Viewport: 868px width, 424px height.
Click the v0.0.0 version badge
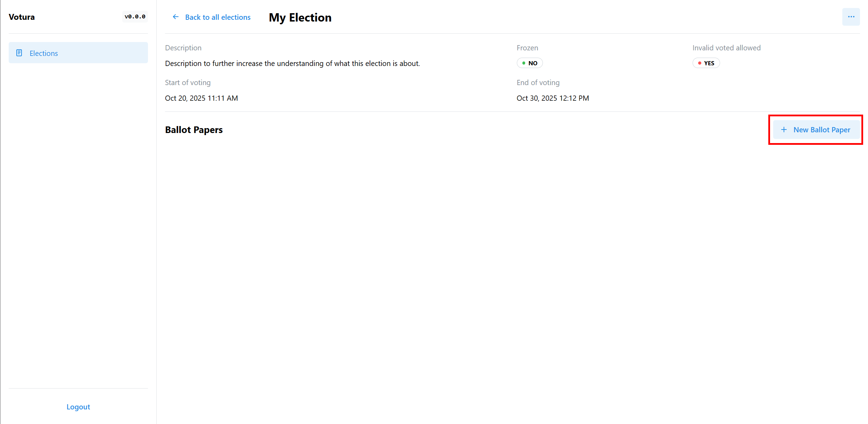135,17
